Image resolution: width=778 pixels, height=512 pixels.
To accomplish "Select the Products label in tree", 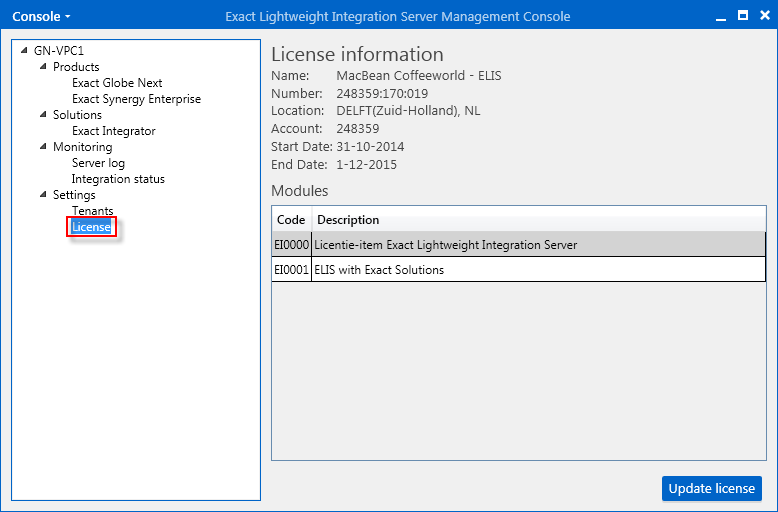I will 76,66.
